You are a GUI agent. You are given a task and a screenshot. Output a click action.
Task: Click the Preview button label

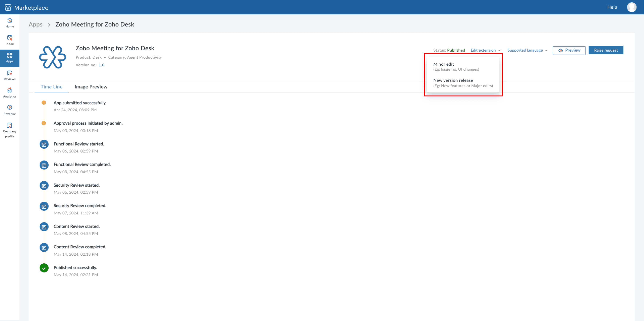coord(573,50)
